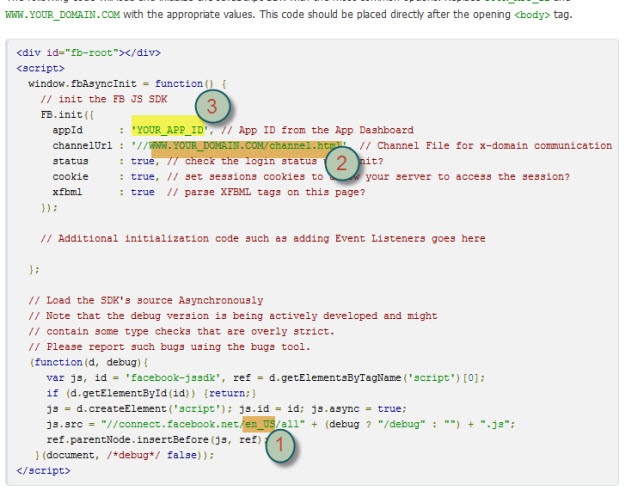Click the d.getElementsByTagName('script')[0] expression

375,378
